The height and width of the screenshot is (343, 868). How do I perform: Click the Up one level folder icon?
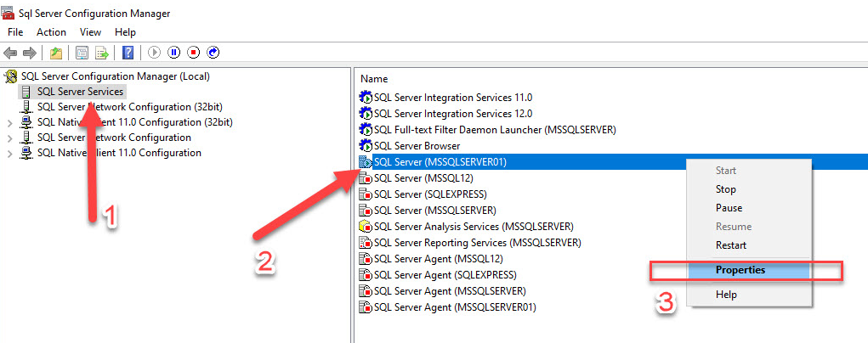(56, 53)
